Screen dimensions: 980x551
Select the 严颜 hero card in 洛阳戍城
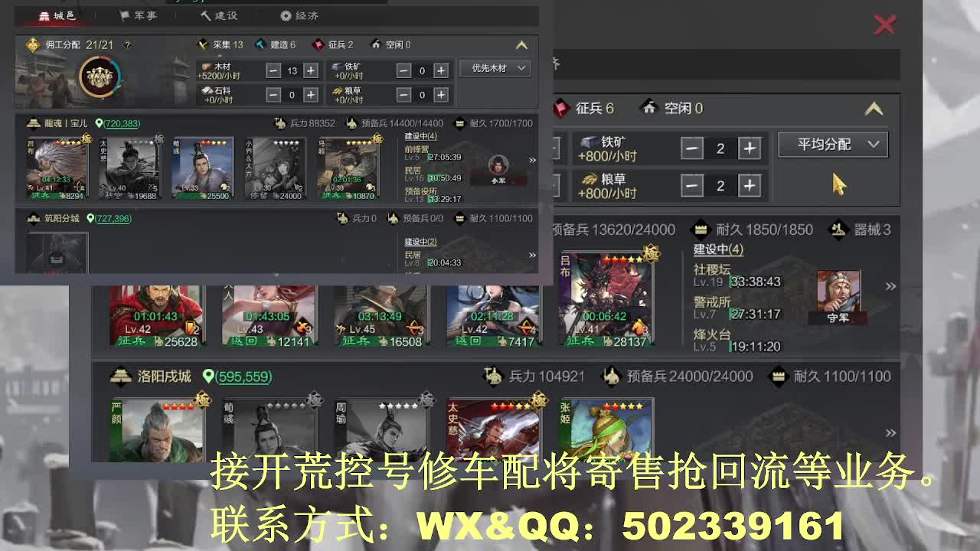point(156,430)
